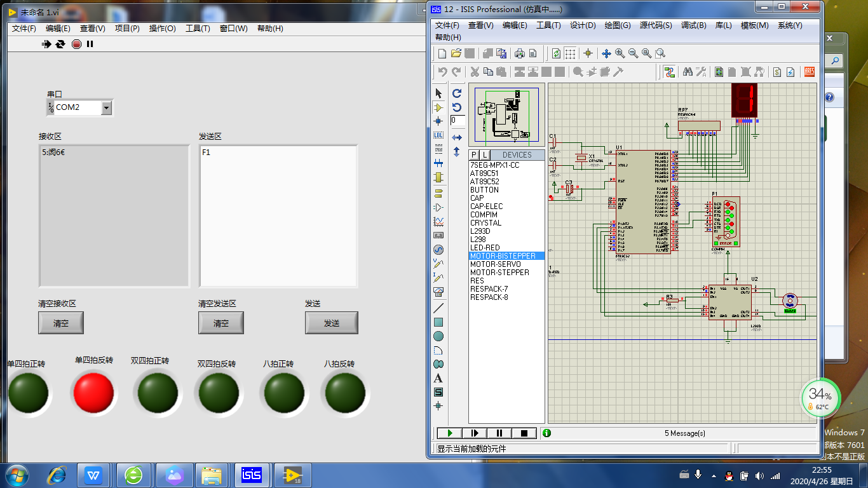Viewport: 868px width, 488px height.
Task: Toggle the 八拍反转 LED indicator
Action: (x=346, y=392)
